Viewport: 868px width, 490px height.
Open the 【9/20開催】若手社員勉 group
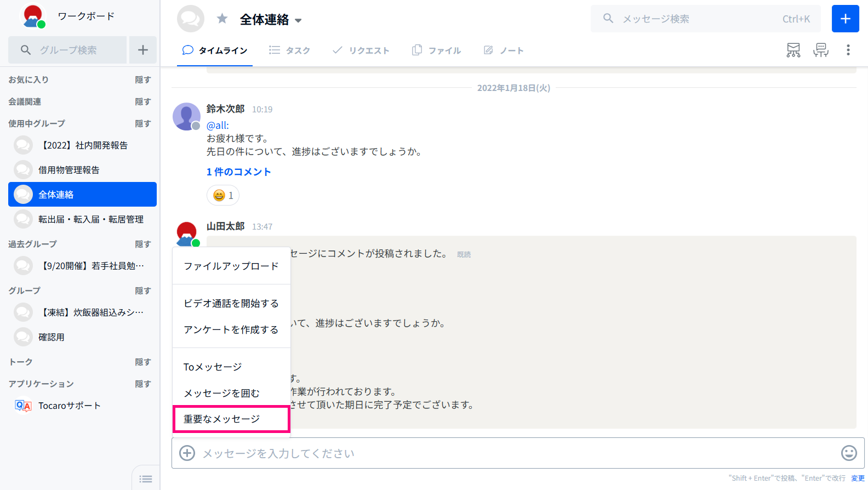pyautogui.click(x=82, y=266)
